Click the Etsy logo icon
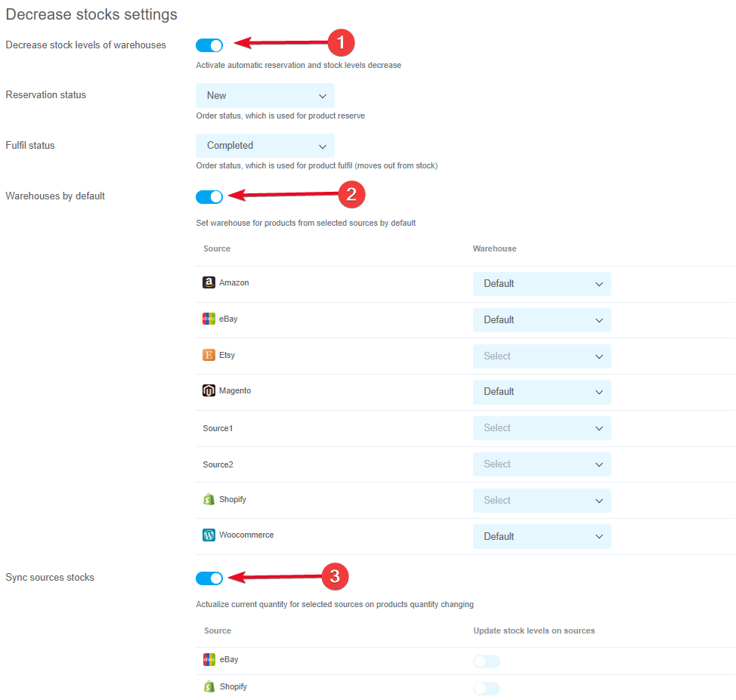 click(x=209, y=355)
